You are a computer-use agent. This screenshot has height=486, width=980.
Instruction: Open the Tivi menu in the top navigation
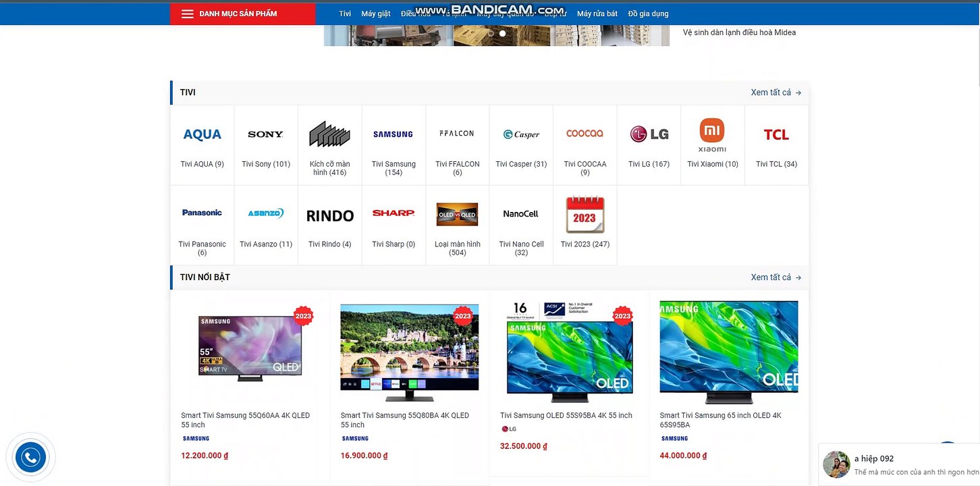[345, 13]
